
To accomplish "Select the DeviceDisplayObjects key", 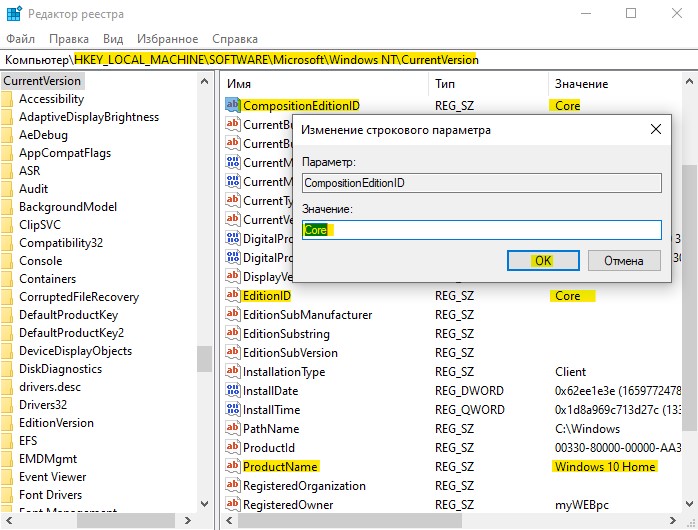I will (76, 351).
